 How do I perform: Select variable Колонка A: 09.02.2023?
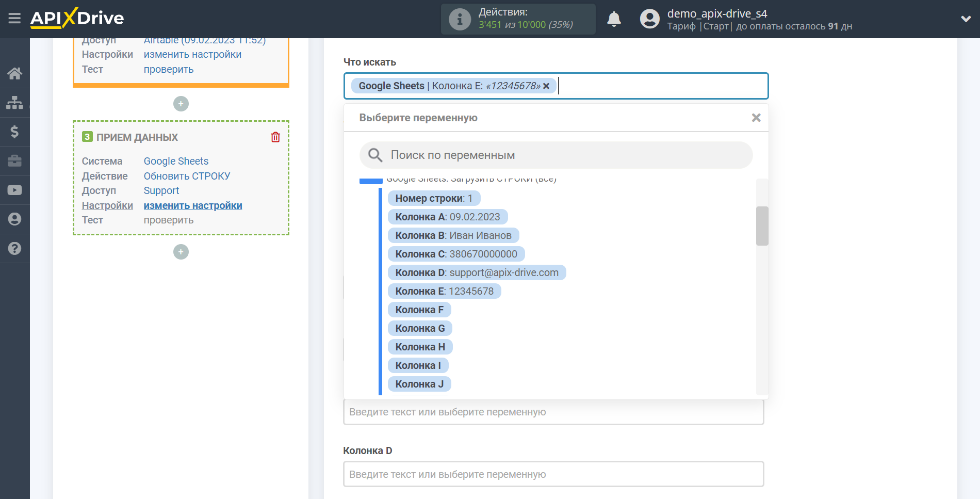pyautogui.click(x=448, y=217)
